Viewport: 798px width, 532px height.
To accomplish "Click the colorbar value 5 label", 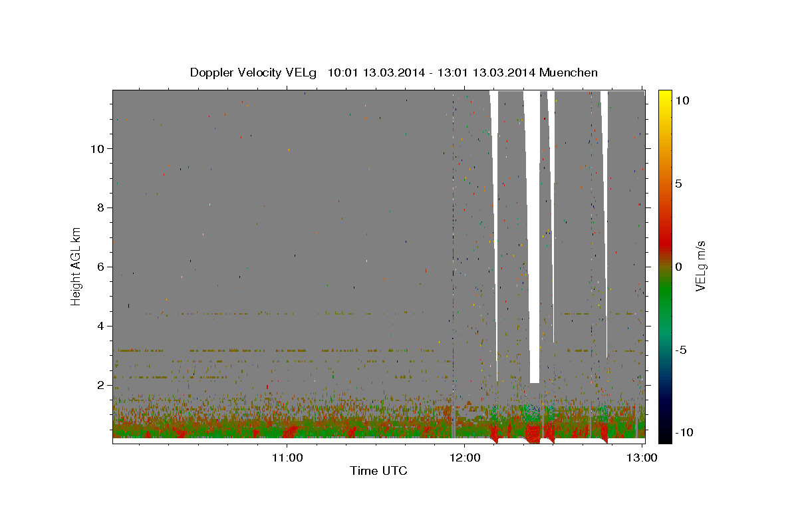I will pos(678,183).
